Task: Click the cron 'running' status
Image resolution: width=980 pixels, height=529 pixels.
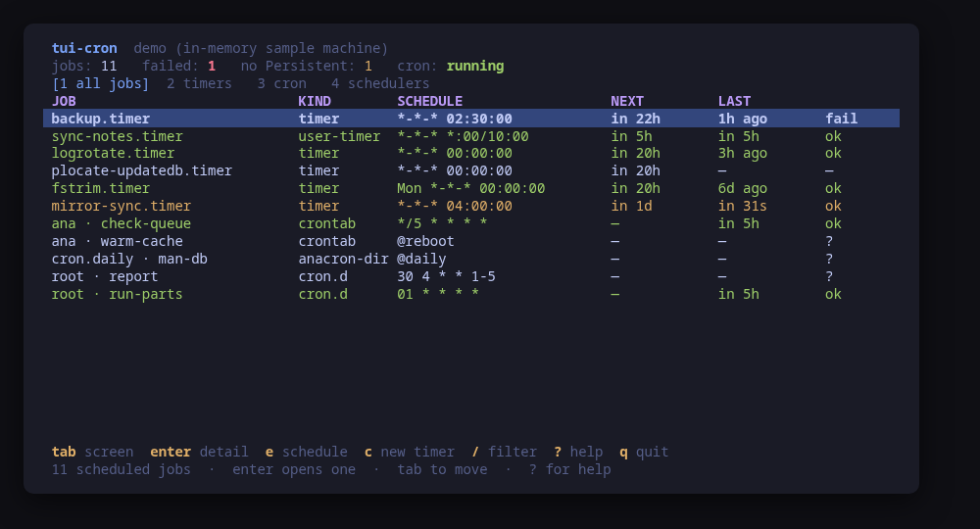Action: pyautogui.click(x=475, y=67)
